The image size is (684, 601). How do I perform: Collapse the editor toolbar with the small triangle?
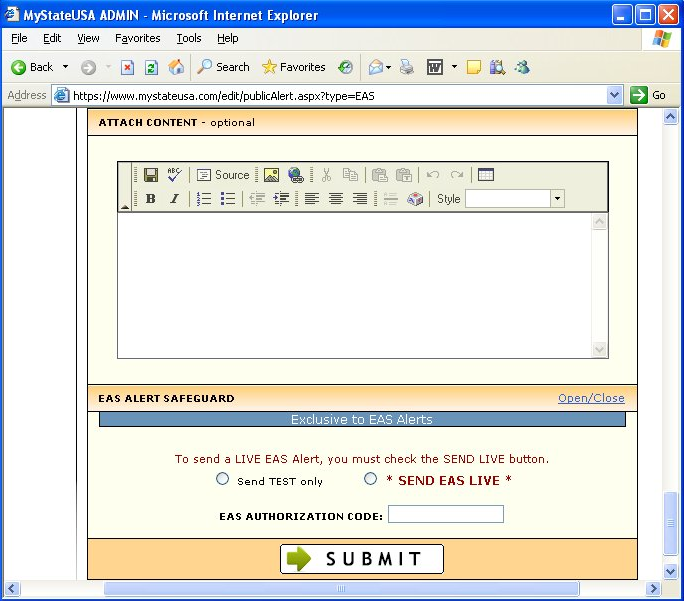125,207
